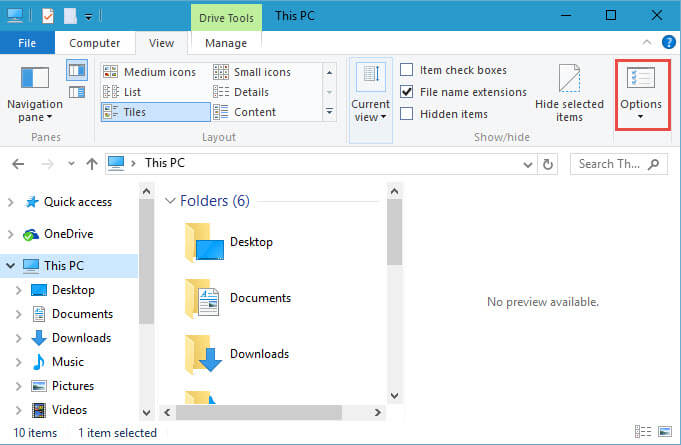Switch to the Manage ribbon tab
The image size is (681, 445).
pos(226,43)
